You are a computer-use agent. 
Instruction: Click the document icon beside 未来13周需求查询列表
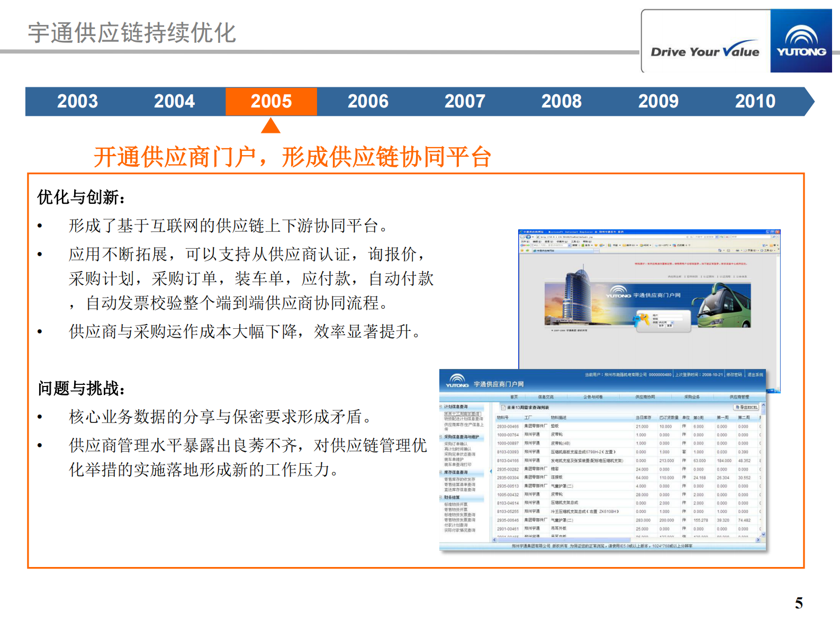(503, 408)
